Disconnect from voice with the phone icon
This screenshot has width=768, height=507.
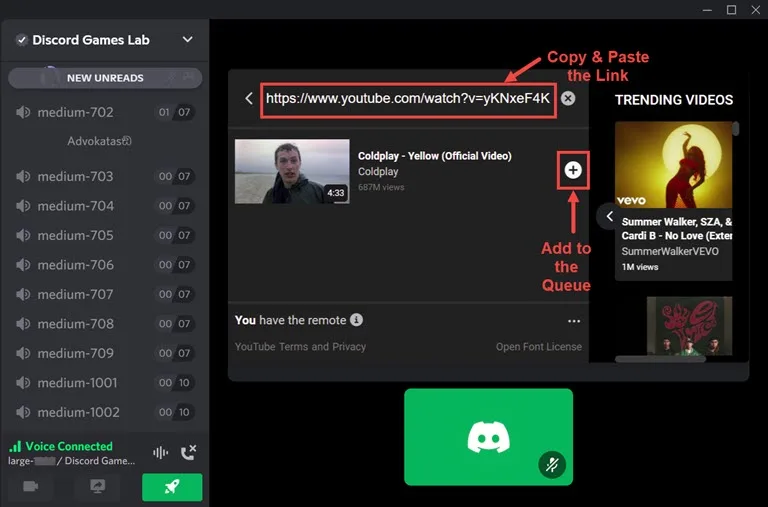tap(189, 453)
